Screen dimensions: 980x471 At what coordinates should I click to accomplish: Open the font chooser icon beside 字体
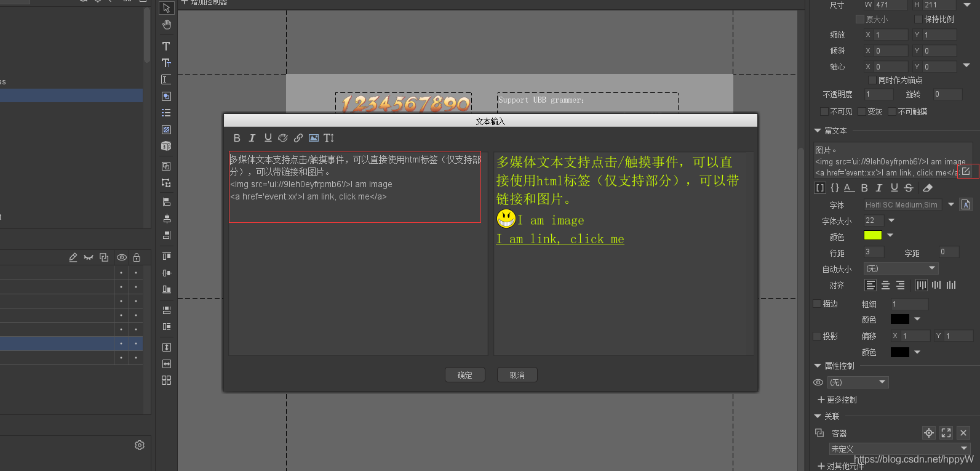click(x=966, y=204)
